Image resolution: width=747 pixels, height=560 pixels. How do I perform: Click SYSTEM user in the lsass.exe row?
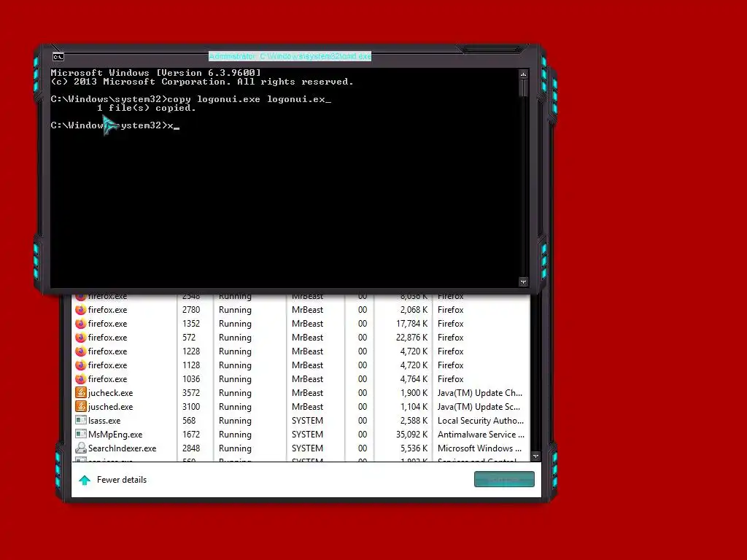(x=307, y=421)
